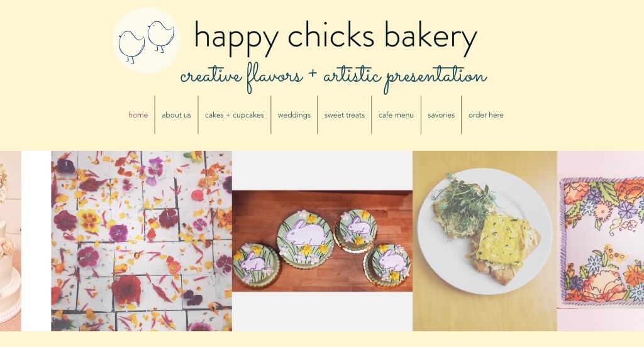Screen dimensions: 644x347
Task: View the white wedding cake photo
Action: tap(10, 241)
